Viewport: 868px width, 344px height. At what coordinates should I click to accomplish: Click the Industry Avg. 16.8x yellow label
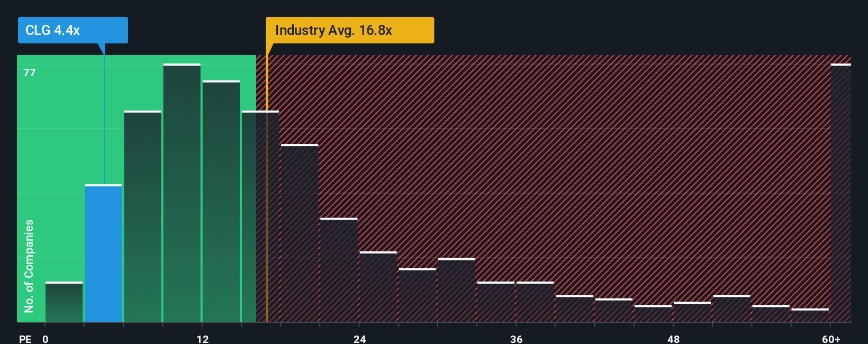pos(350,30)
